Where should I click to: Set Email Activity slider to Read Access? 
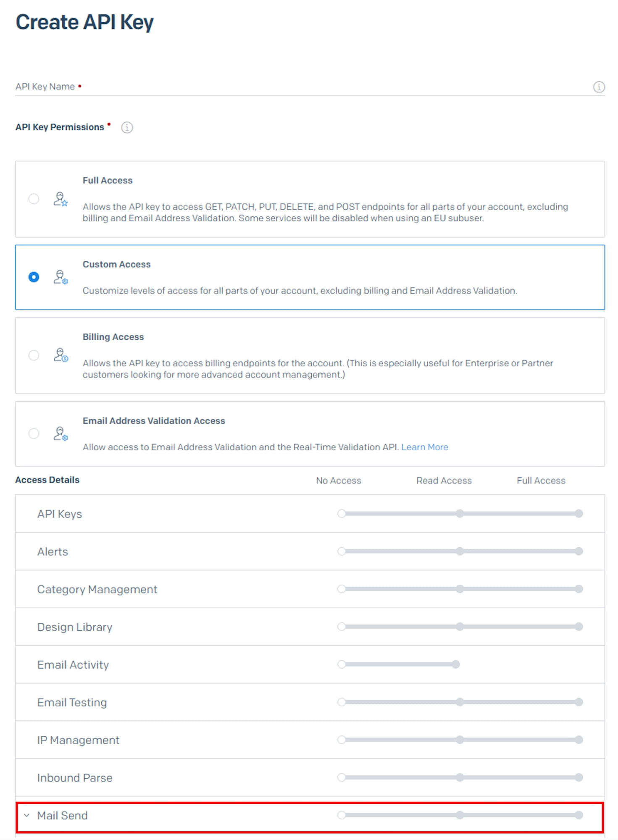coord(456,664)
